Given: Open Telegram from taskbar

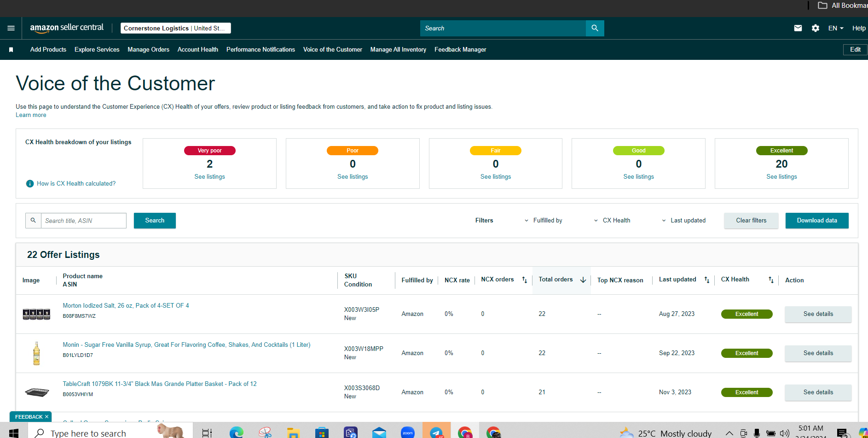Looking at the screenshot, I should click(x=436, y=432).
